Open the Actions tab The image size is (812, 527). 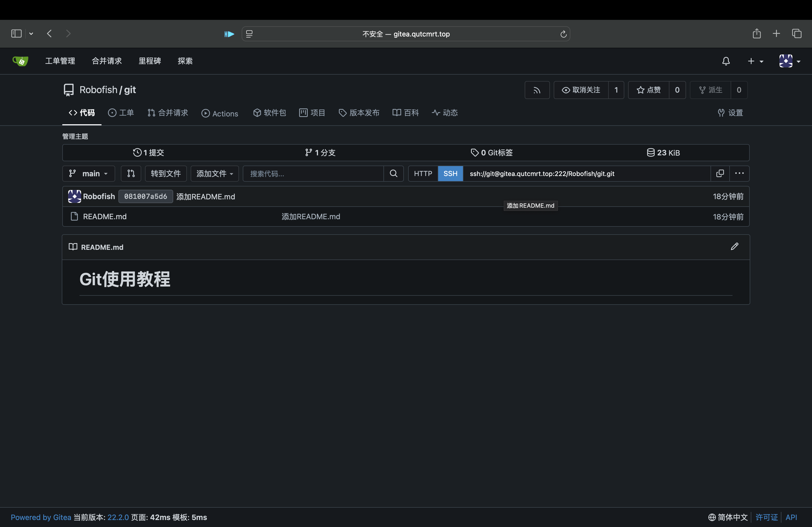[x=220, y=114]
